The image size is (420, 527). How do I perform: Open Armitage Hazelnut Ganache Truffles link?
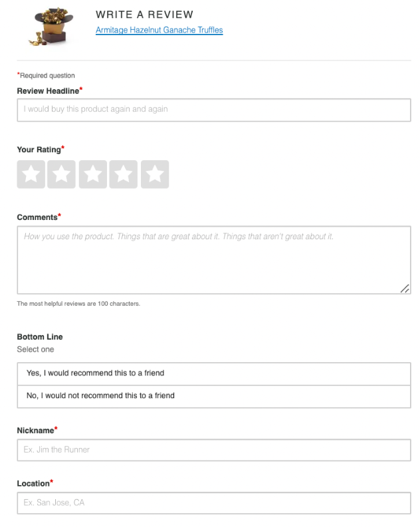point(159,30)
